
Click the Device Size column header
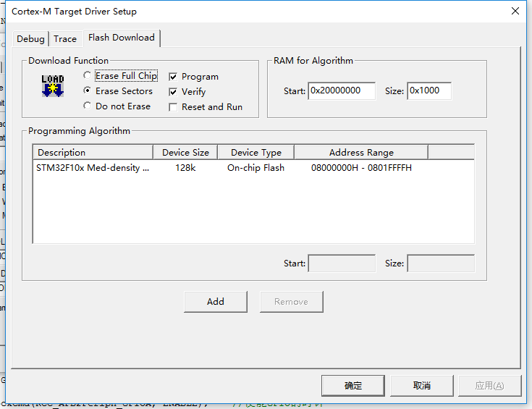click(x=185, y=153)
